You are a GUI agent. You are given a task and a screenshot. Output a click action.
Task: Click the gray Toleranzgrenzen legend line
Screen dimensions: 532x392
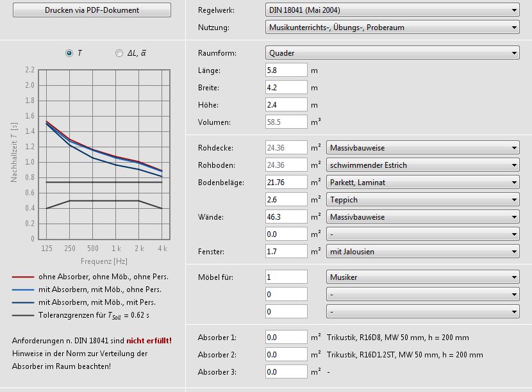(x=23, y=315)
